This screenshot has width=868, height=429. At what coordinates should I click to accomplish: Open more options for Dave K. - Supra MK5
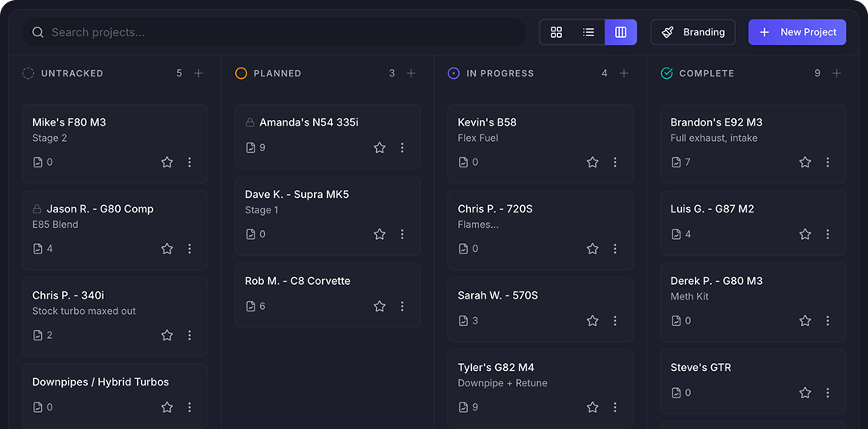(403, 234)
